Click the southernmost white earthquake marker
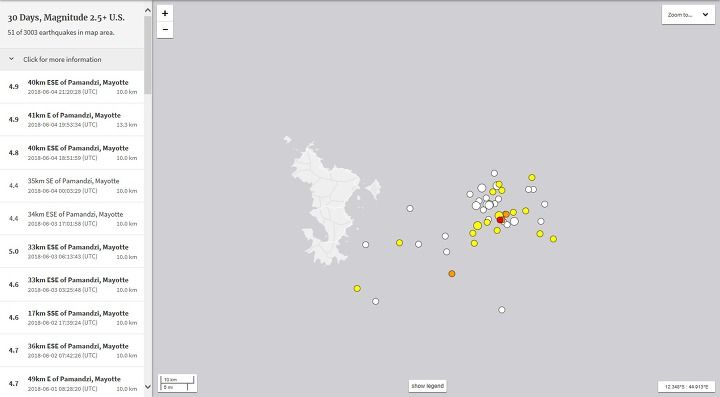Screen dimensions: 720x397 [502, 310]
